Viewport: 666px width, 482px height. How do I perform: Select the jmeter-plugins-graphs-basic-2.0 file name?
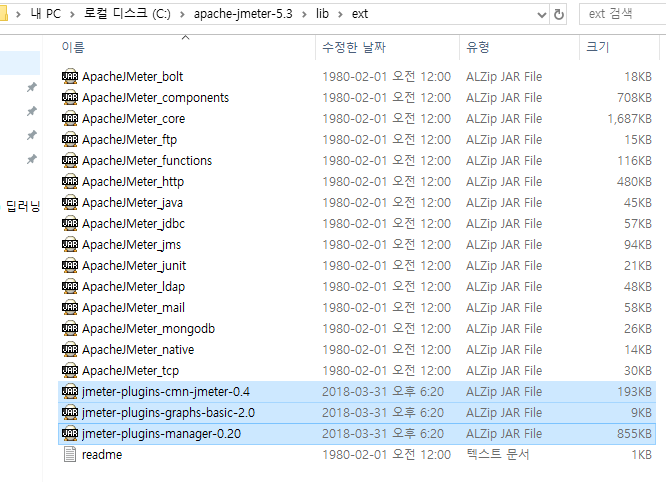tap(169, 413)
